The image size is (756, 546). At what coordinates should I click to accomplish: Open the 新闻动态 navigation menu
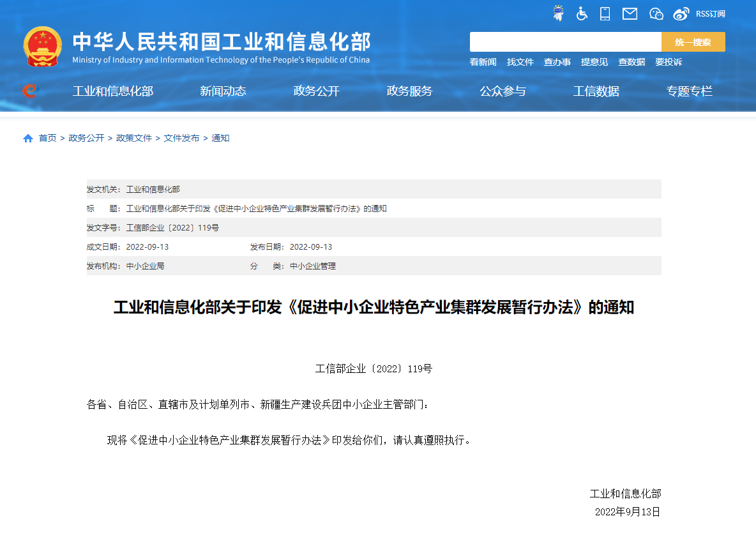[x=223, y=91]
